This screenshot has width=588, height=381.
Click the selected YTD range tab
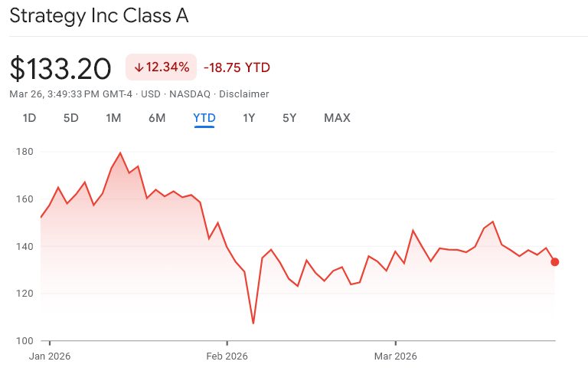click(x=204, y=118)
